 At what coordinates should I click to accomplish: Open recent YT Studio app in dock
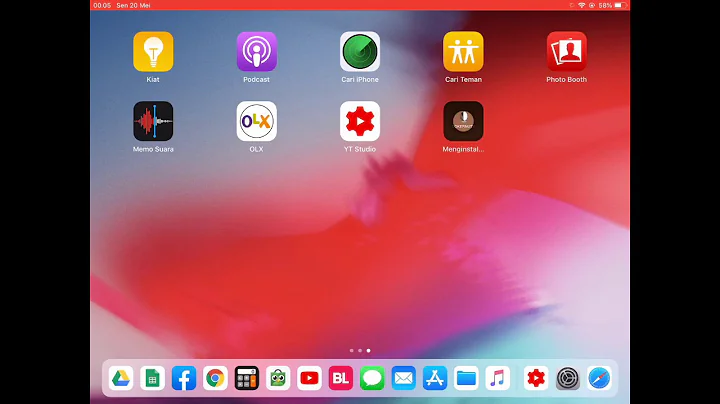536,378
